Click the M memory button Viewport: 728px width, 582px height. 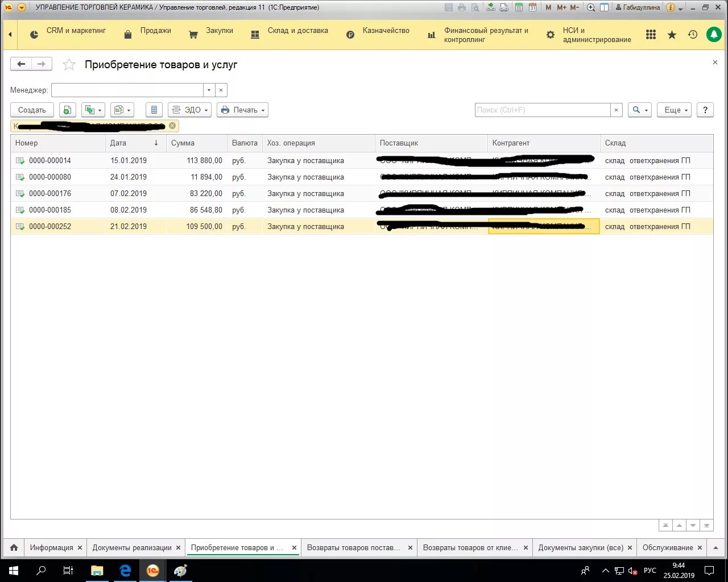[548, 7]
